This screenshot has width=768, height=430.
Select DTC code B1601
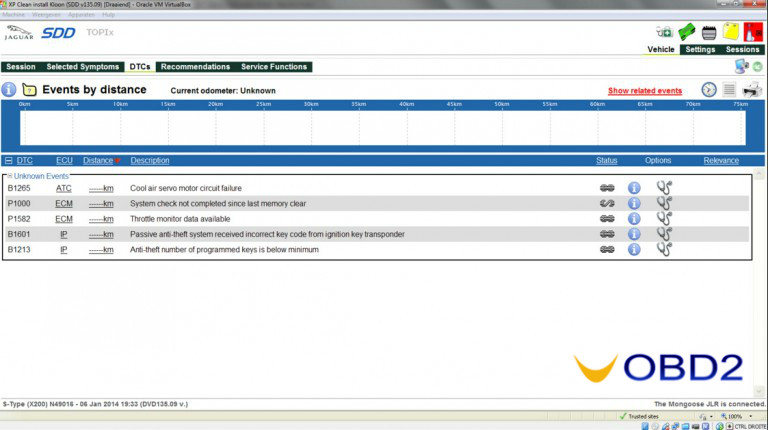point(19,234)
